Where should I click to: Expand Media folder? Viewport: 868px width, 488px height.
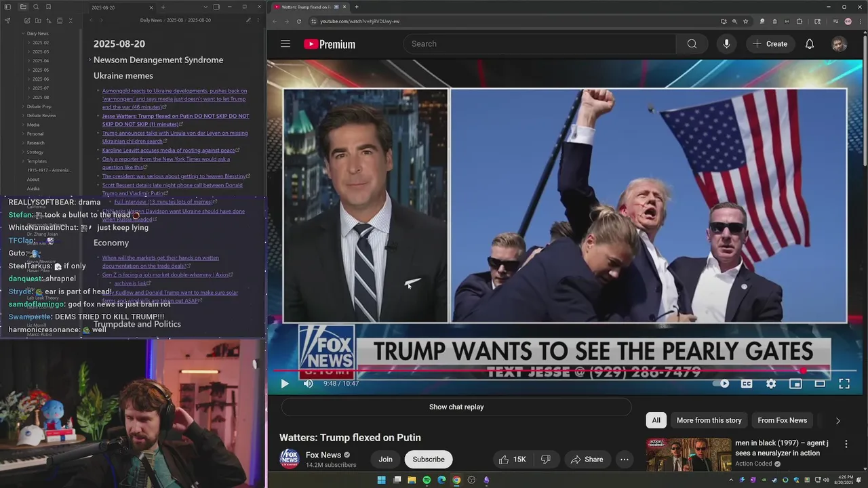click(x=23, y=125)
